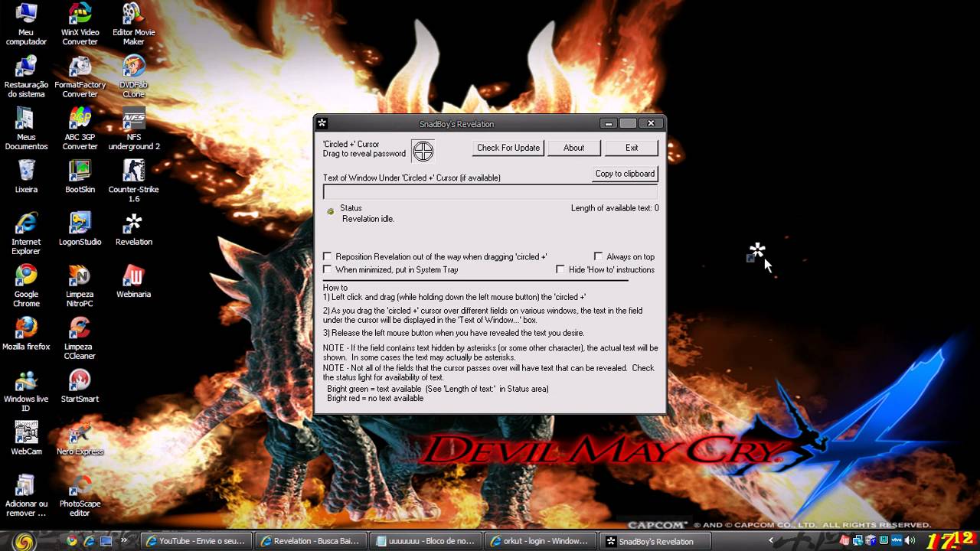Screen dimensions: 980x551
Task: Click the Revelation title bar app icon
Action: [x=322, y=123]
